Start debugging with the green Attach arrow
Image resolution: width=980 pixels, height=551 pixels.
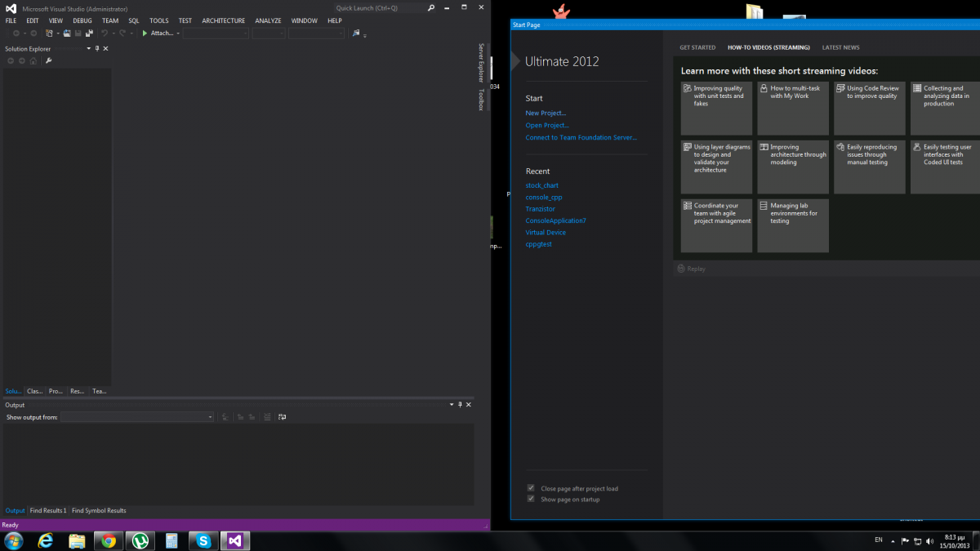click(x=145, y=33)
